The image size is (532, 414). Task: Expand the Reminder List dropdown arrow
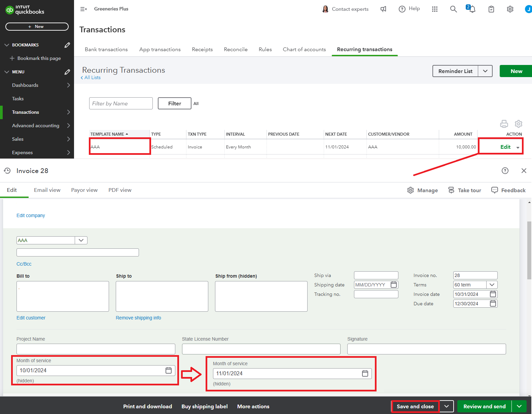(485, 71)
